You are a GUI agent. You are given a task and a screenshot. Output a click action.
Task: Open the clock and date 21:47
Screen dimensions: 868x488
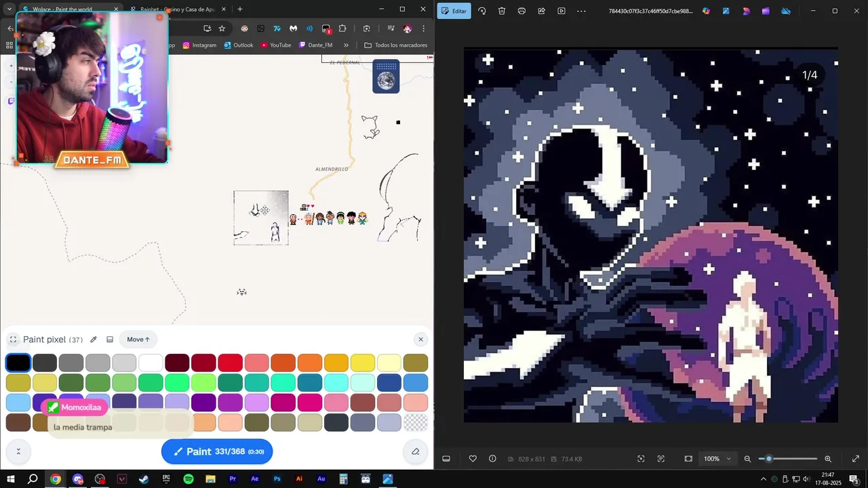[827, 479]
